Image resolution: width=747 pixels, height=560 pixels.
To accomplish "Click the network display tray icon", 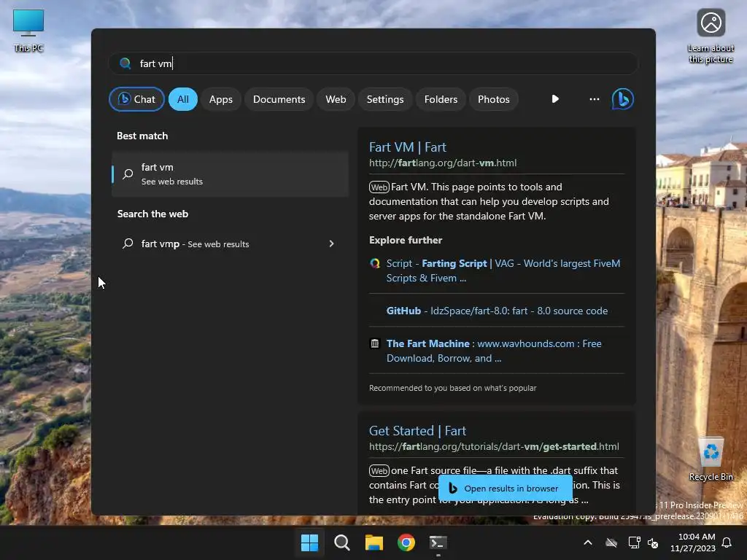I will point(634,542).
